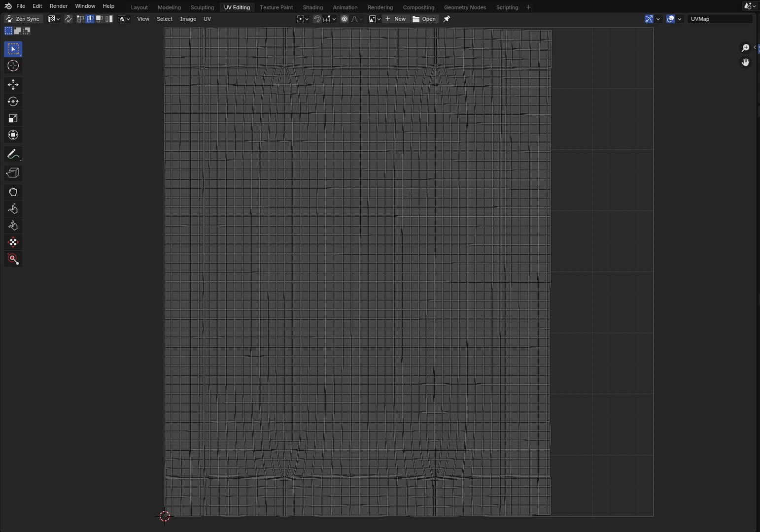The width and height of the screenshot is (760, 532).
Task: Open the File menu
Action: (21, 6)
